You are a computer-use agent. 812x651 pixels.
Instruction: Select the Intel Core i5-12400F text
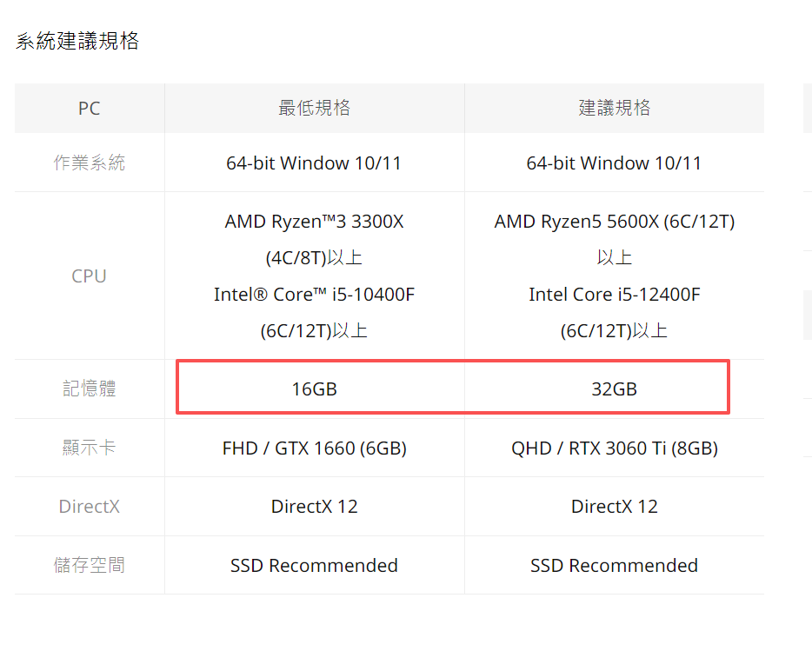[x=614, y=295]
